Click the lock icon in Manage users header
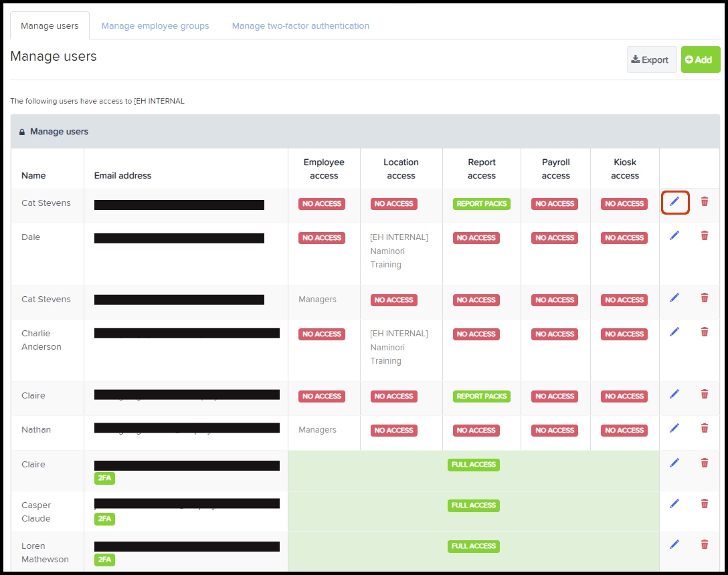The height and width of the screenshot is (575, 728). (x=22, y=132)
